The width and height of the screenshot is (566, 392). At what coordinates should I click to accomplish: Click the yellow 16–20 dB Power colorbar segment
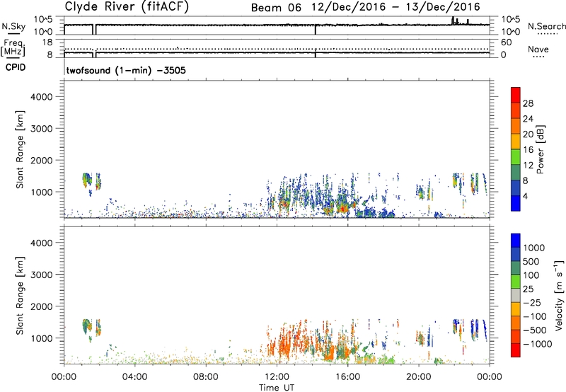[516, 142]
